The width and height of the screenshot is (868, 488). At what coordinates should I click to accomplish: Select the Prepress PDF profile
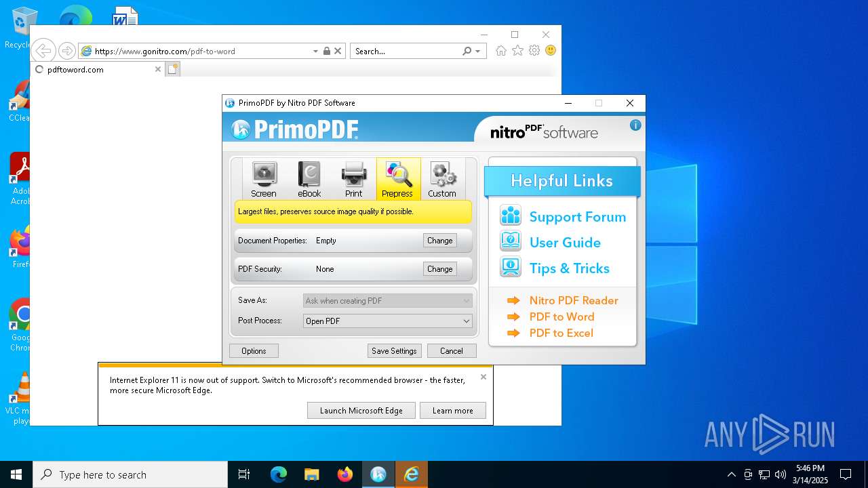[398, 179]
